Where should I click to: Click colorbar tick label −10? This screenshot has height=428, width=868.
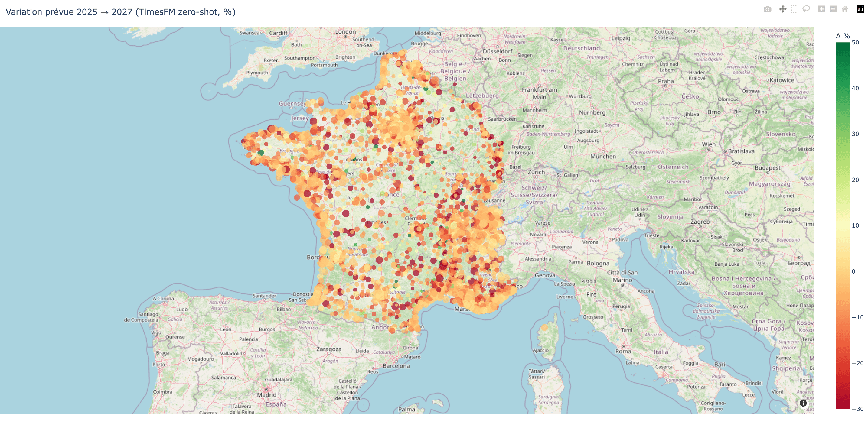point(857,317)
